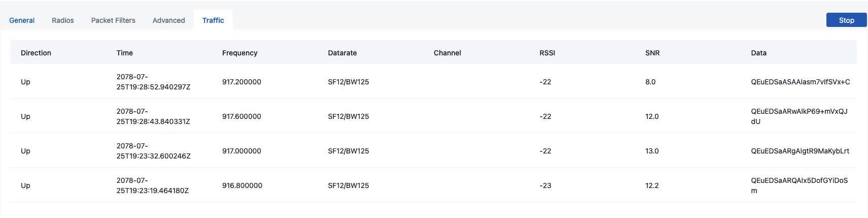The image size is (868, 218).
Task: Click the SNR column header
Action: coord(652,53)
